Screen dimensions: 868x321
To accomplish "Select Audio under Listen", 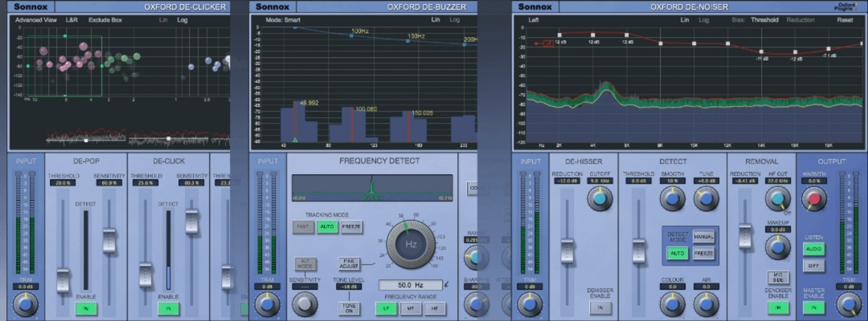I will point(813,249).
